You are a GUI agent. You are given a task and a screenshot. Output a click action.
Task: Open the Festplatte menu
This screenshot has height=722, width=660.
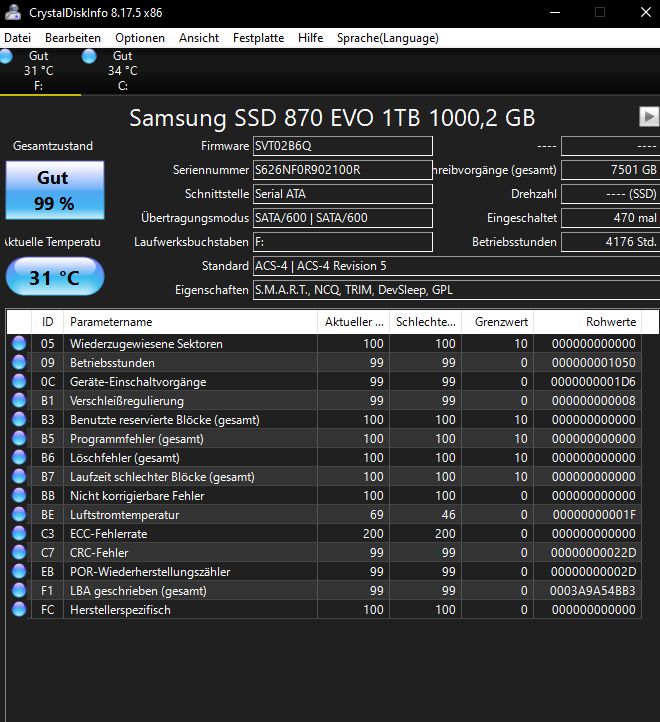click(258, 38)
